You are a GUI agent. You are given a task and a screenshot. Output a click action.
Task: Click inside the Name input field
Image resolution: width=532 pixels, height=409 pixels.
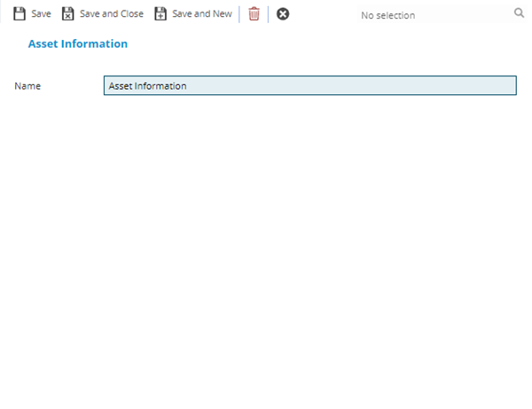pos(309,86)
